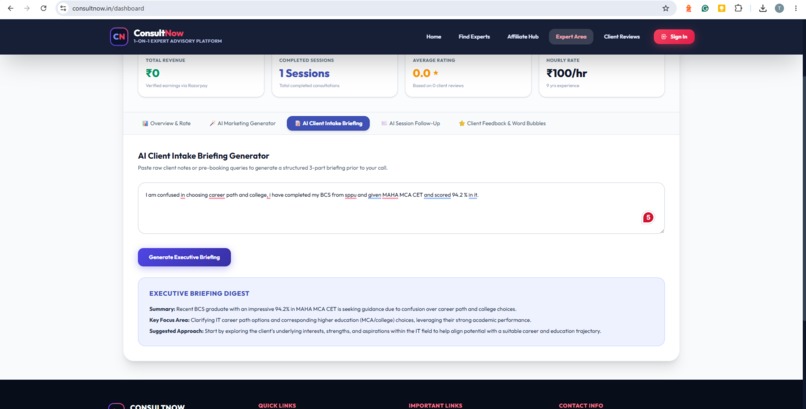Switch to Overview & Rate tab
806x409 pixels.
point(166,123)
